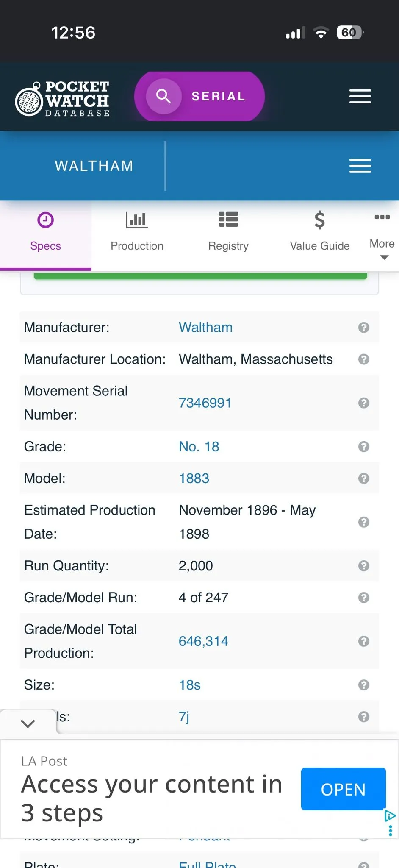
Task: Open the 646,314 total production link
Action: pyautogui.click(x=203, y=641)
